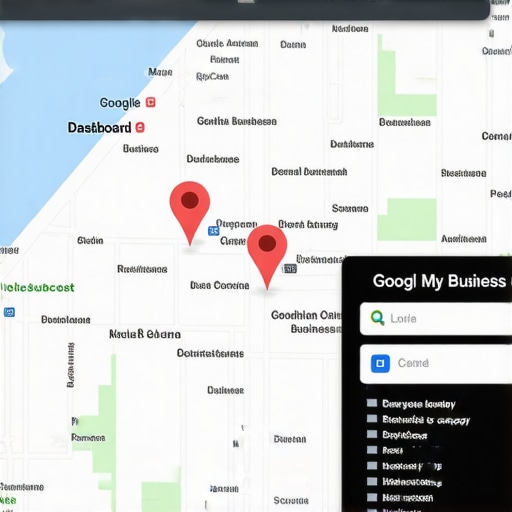This screenshot has height=512, width=512.
Task: Tick the fifth checkbox in the panel list
Action: [372, 465]
